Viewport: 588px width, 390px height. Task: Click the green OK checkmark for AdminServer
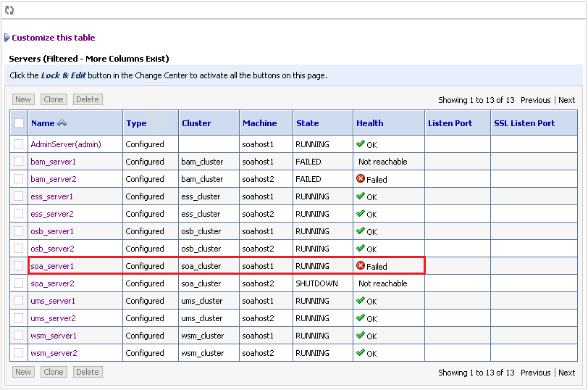(x=361, y=144)
